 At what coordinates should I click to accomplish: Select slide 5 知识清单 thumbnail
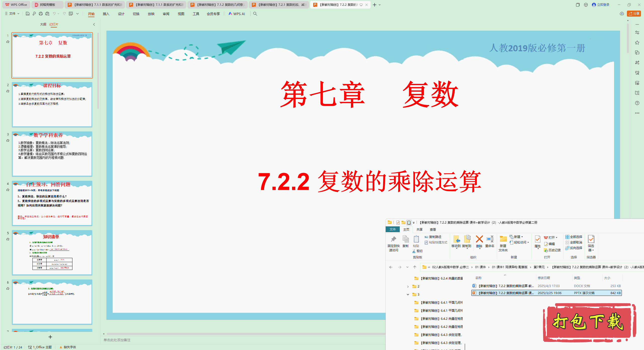tap(52, 252)
